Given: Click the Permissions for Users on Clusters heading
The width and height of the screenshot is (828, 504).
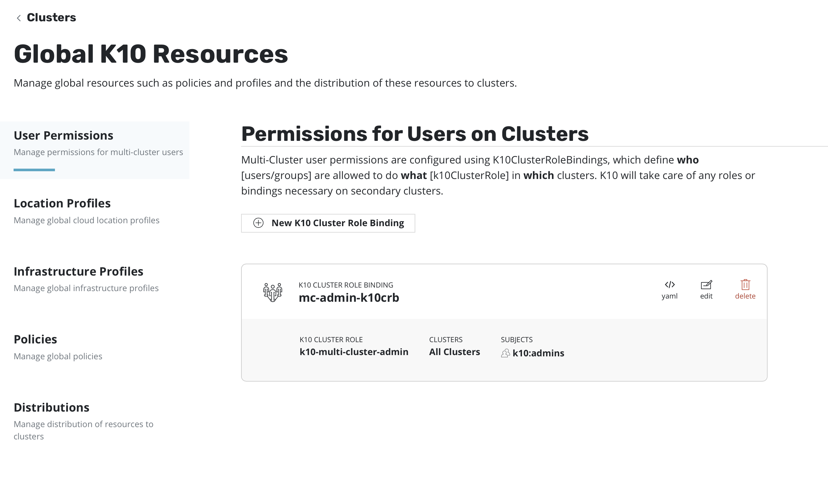Looking at the screenshot, I should (x=415, y=134).
